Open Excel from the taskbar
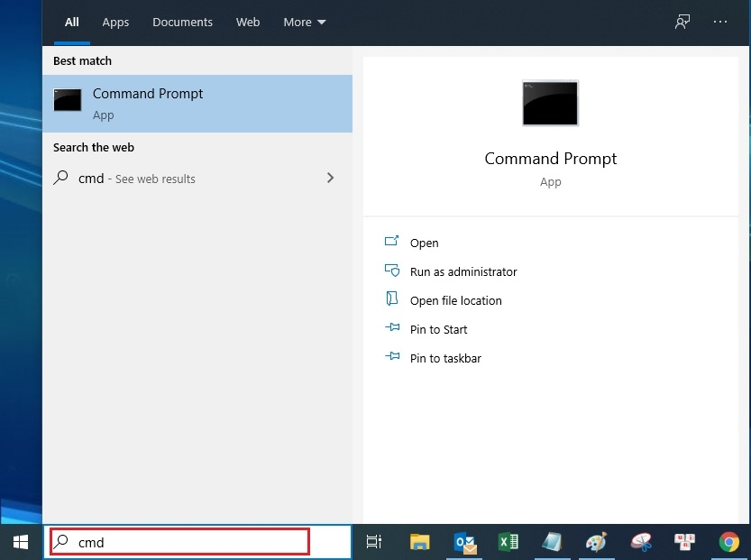The image size is (751, 560). [x=508, y=542]
